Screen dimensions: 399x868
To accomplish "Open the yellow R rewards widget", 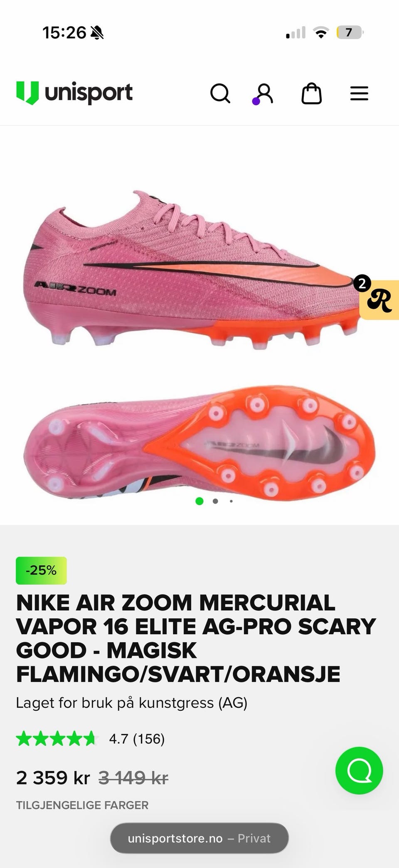I will pos(378,299).
